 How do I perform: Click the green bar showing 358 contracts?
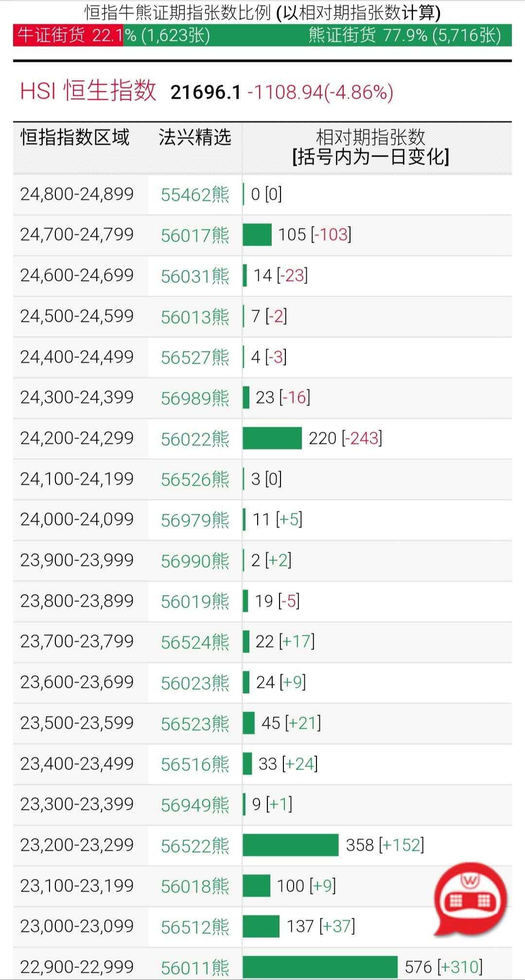tap(290, 845)
